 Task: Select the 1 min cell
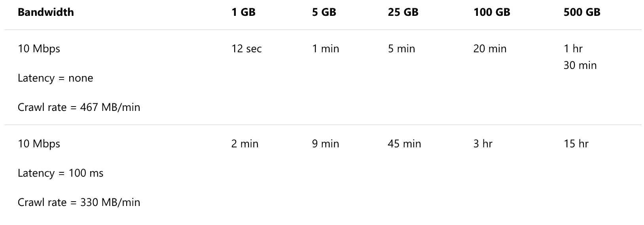click(326, 49)
